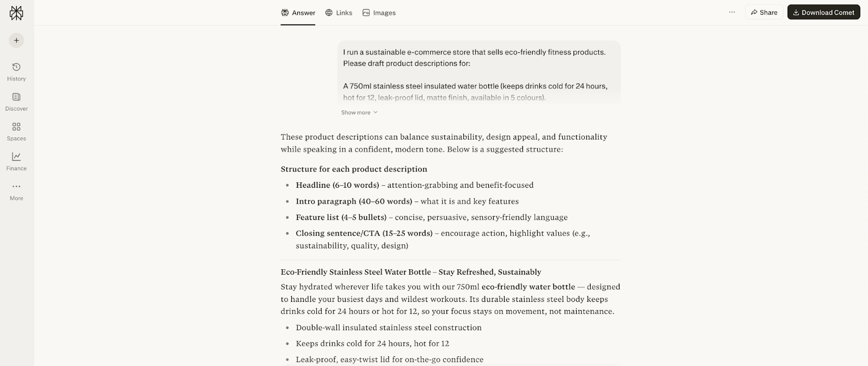Click the Share button
Image resolution: width=868 pixels, height=366 pixels.
[764, 12]
